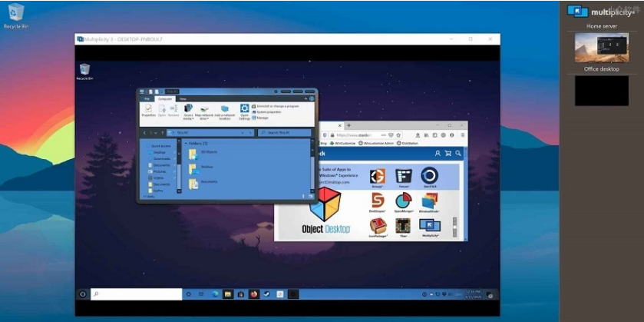Launch Firefox from the remote taskbar
This screenshot has width=644, height=322.
tap(252, 294)
